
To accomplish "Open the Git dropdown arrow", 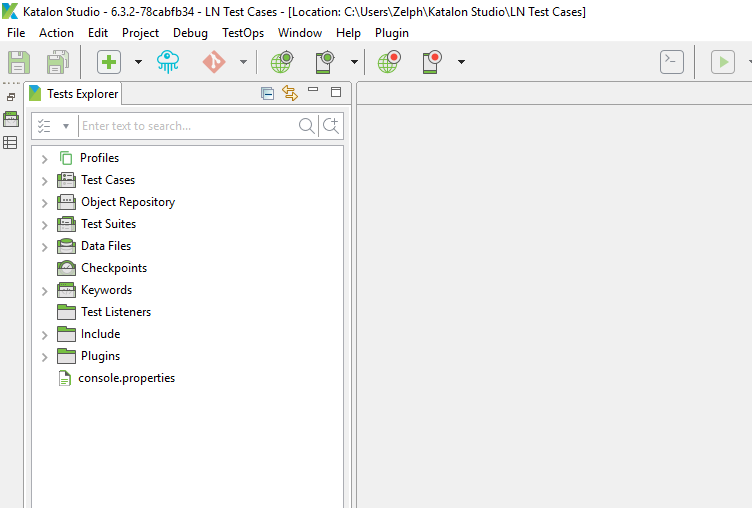I will point(243,62).
